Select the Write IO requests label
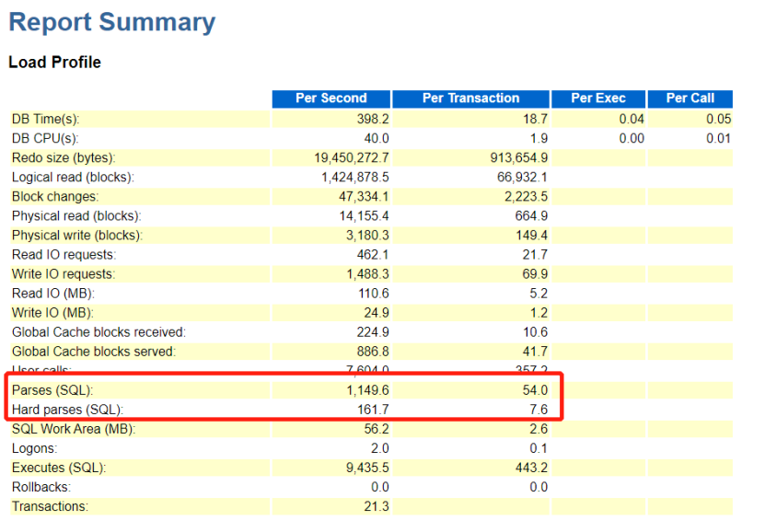The height and width of the screenshot is (532, 765). tap(64, 274)
